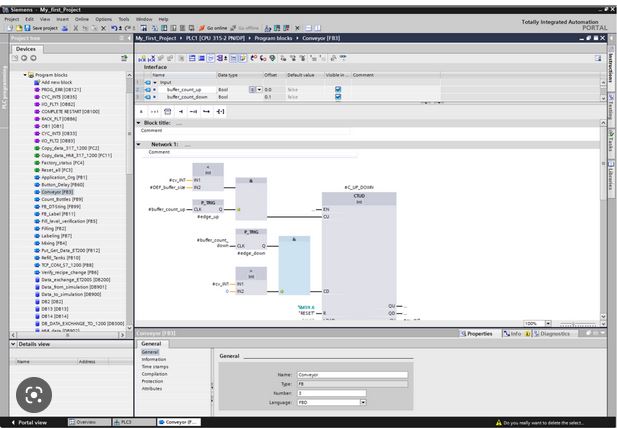The image size is (617, 428).
Task: Open the Protection properties page
Action: pos(152,381)
